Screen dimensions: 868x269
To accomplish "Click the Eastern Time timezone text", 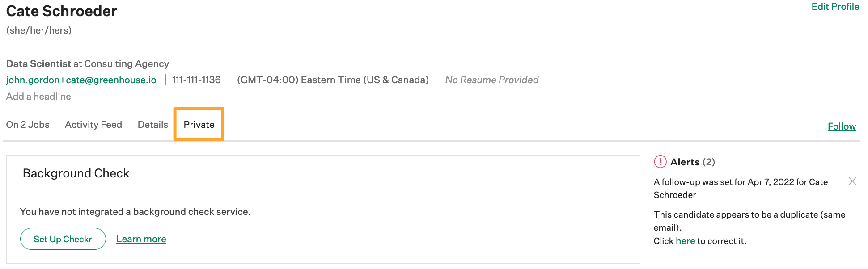I will click(x=333, y=80).
